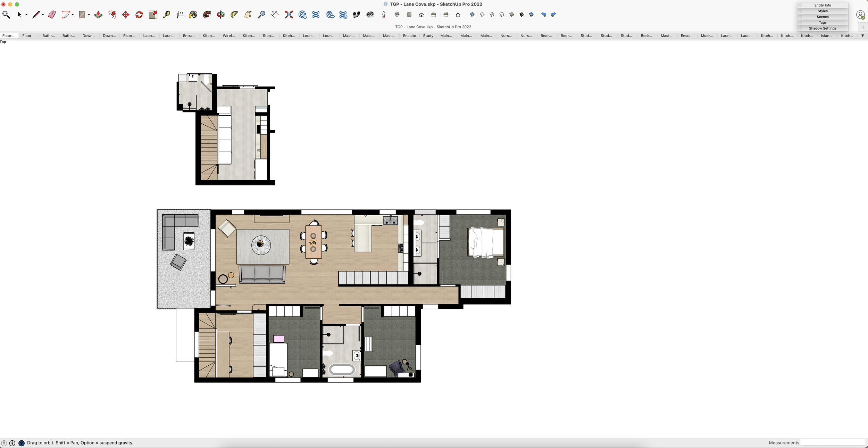The image size is (868, 448).
Task: Toggle the Entity Info panel circle
Action: 800,5
